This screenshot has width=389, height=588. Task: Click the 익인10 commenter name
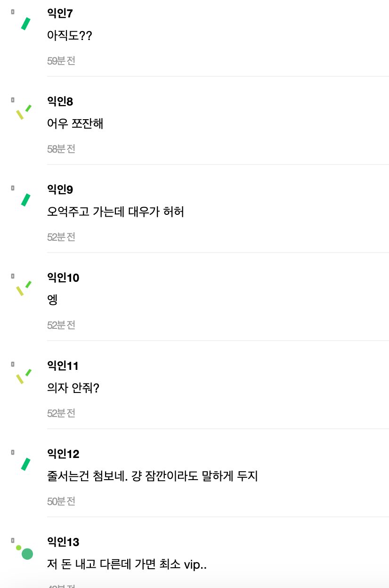63,278
